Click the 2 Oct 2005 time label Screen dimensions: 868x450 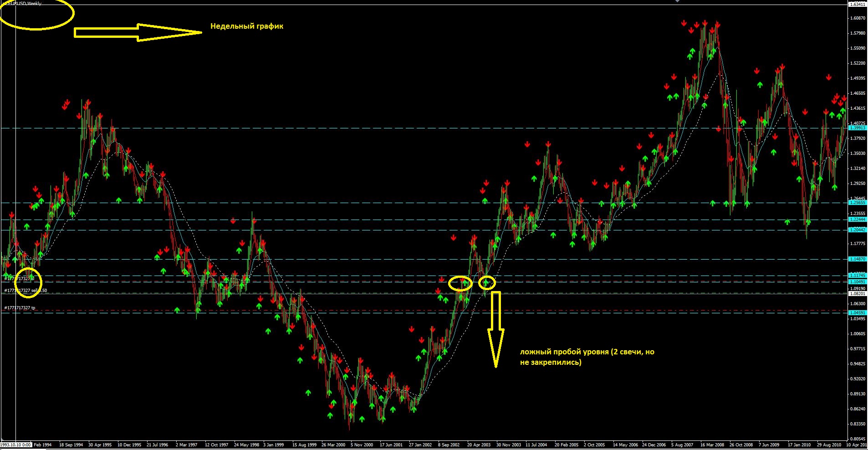pos(594,445)
